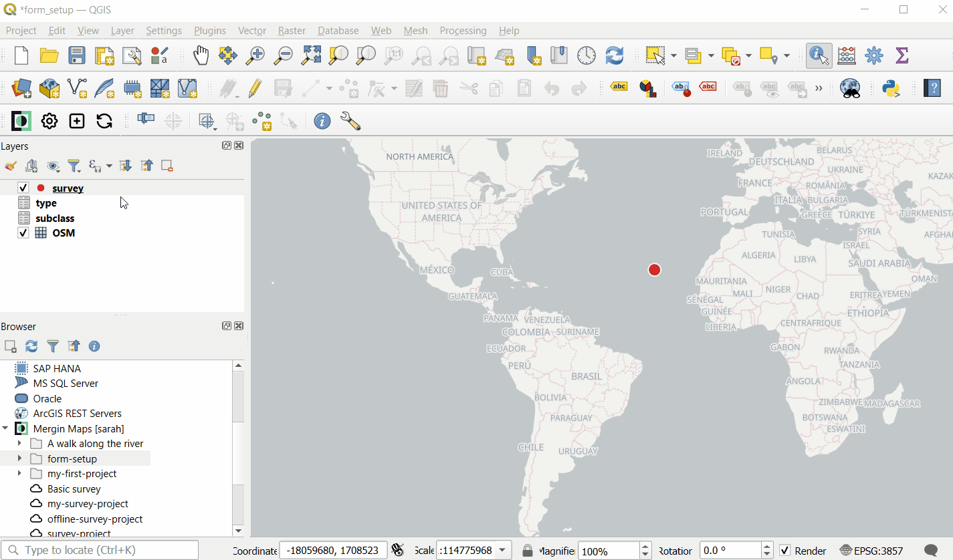The width and height of the screenshot is (953, 560).
Task: Open the Database menu
Action: [x=338, y=31]
